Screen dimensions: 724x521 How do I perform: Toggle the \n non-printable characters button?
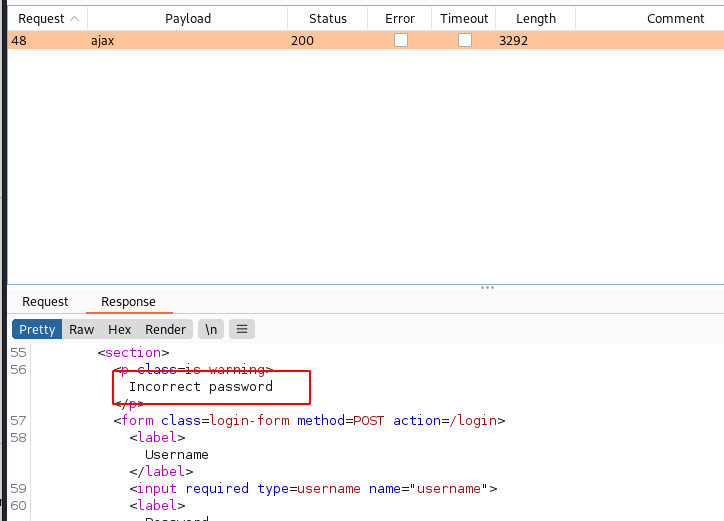[x=211, y=329]
